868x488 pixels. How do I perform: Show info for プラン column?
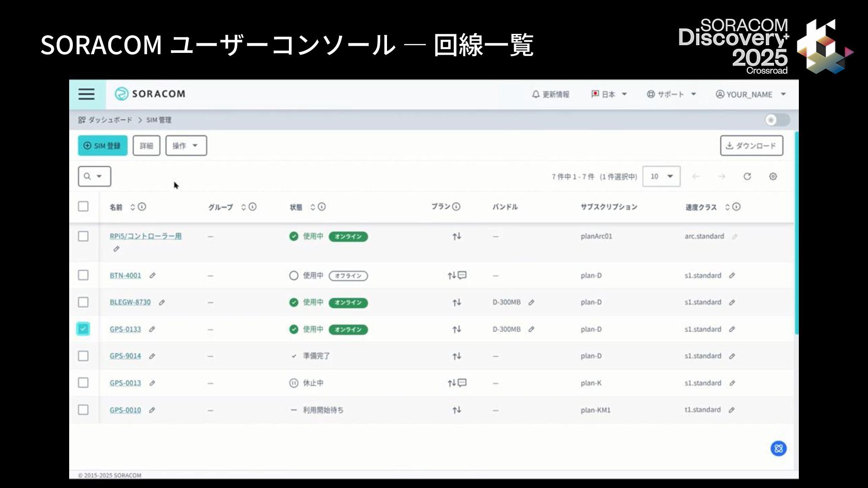point(456,206)
